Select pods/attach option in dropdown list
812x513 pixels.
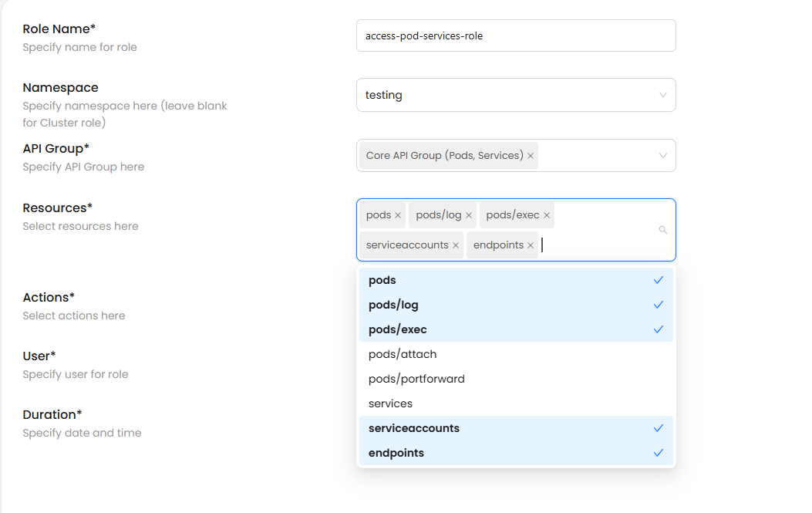click(516, 354)
